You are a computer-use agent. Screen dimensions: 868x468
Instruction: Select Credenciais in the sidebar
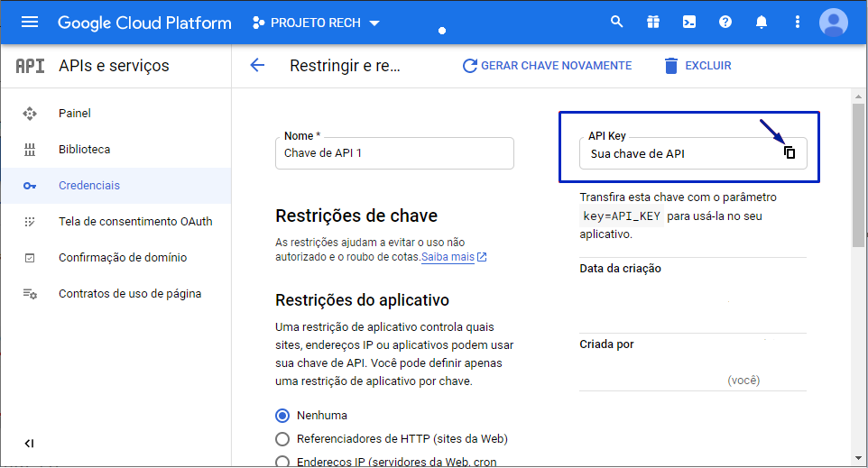pyautogui.click(x=116, y=186)
